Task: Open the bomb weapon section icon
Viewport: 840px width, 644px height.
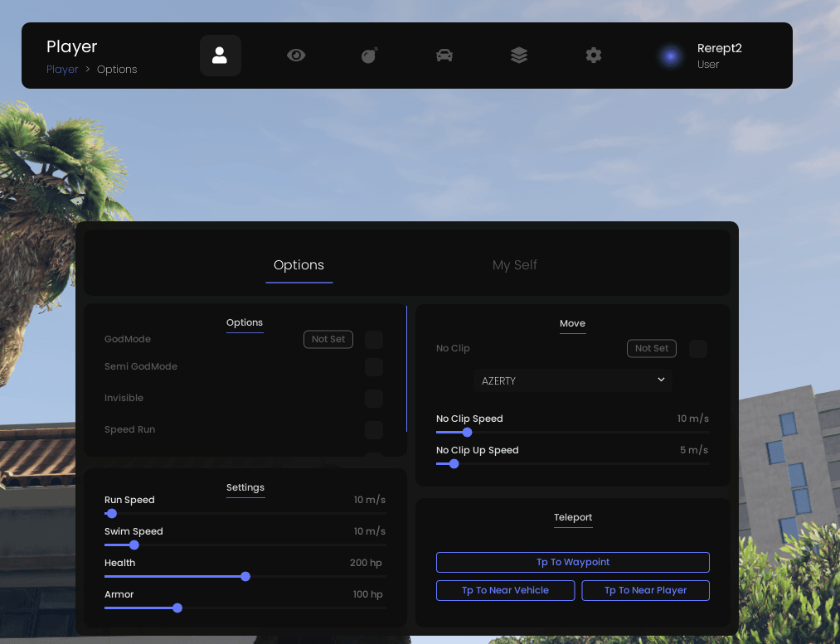Action: point(370,56)
